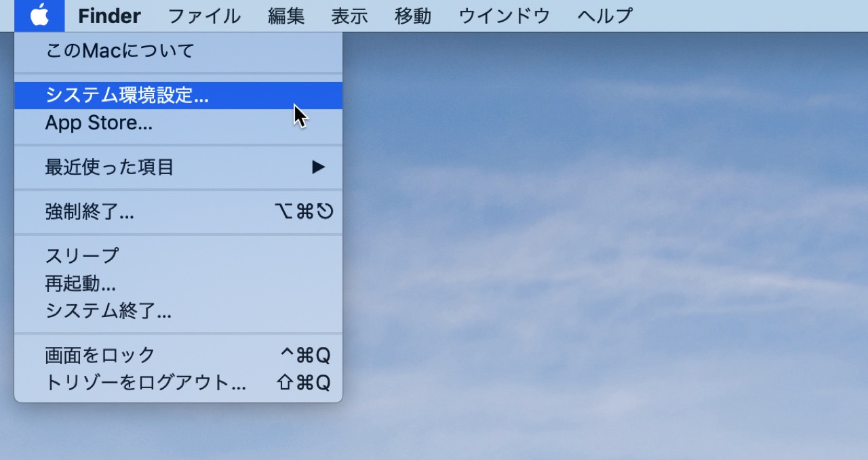868x460 pixels.
Task: Select システム環境設定... menu item
Action: (x=178, y=96)
